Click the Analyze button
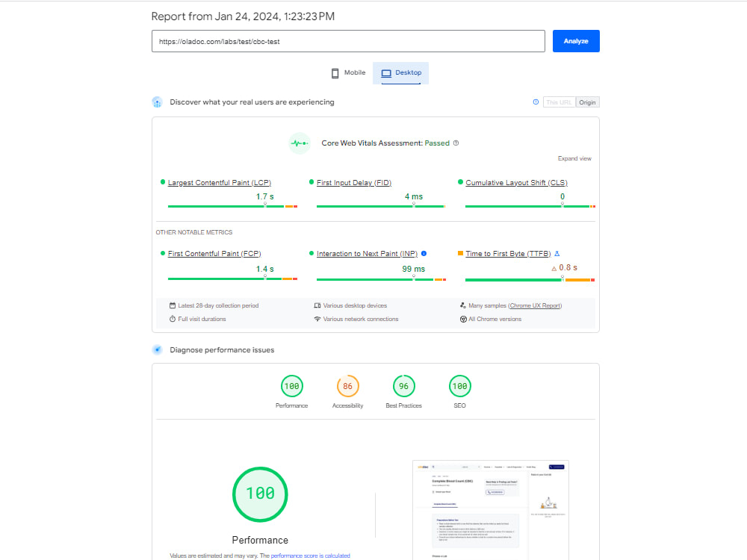747x560 pixels. 575,41
